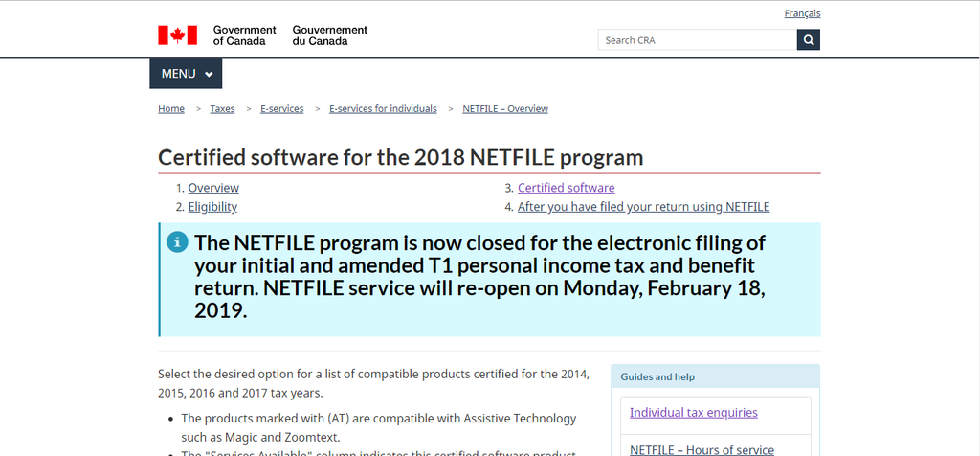The height and width of the screenshot is (456, 980).
Task: Select the Eligibility section link
Action: coord(212,206)
